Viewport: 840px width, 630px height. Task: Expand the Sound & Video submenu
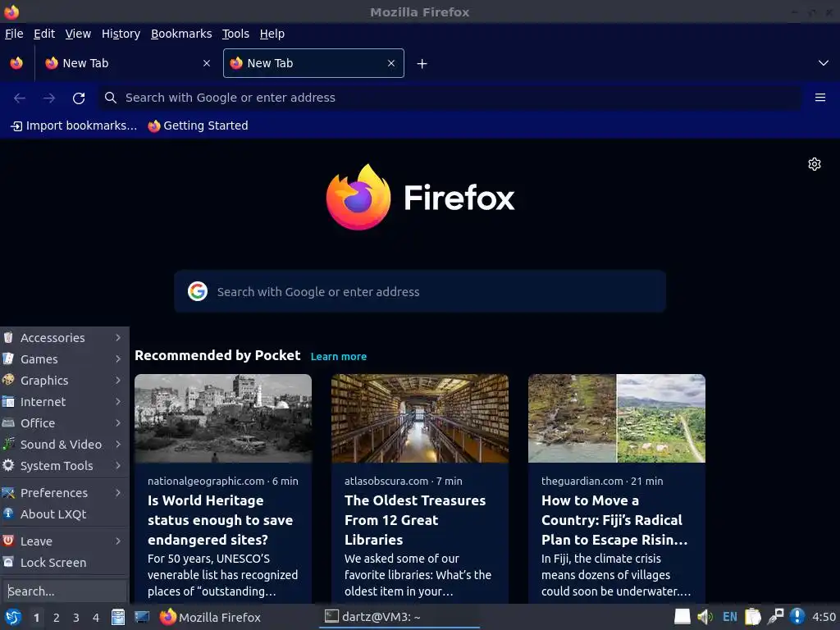(64, 445)
